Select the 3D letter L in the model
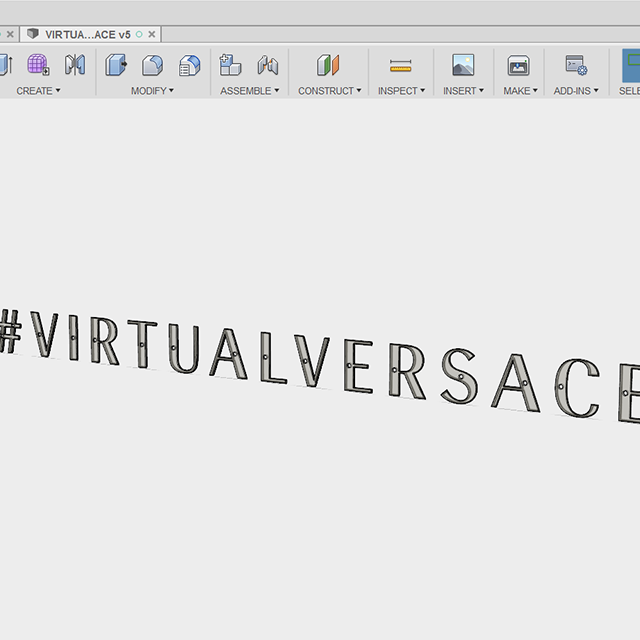The height and width of the screenshot is (640, 640). coord(273,358)
